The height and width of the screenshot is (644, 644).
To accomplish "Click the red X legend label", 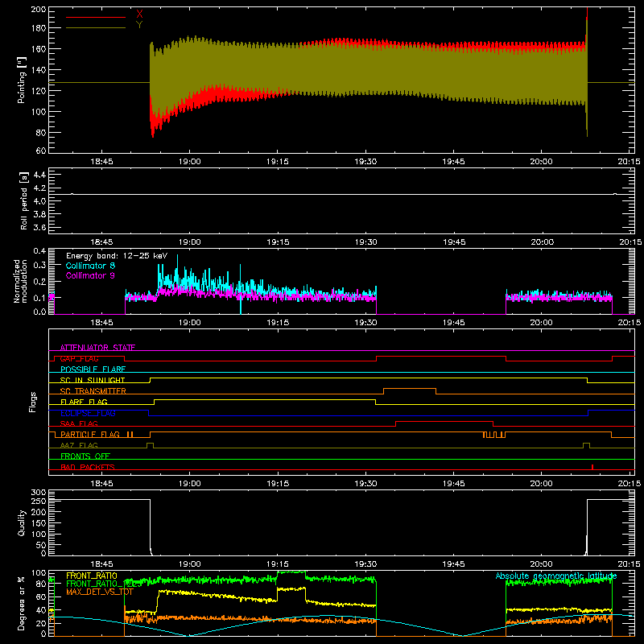I will 139,14.
